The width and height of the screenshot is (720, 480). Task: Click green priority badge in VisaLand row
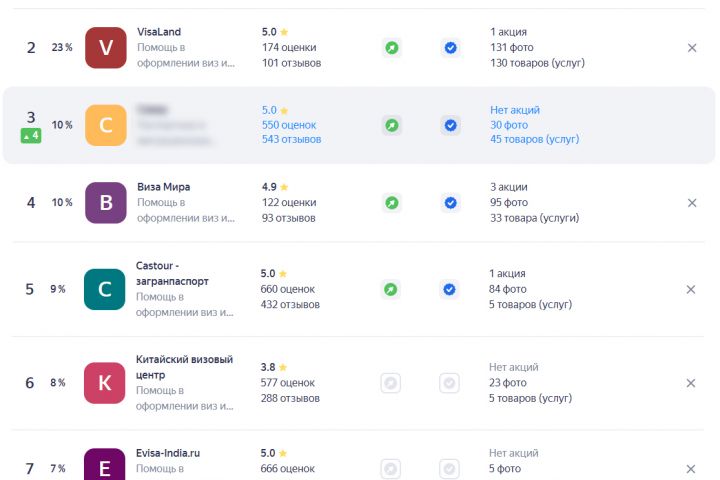[x=391, y=48]
